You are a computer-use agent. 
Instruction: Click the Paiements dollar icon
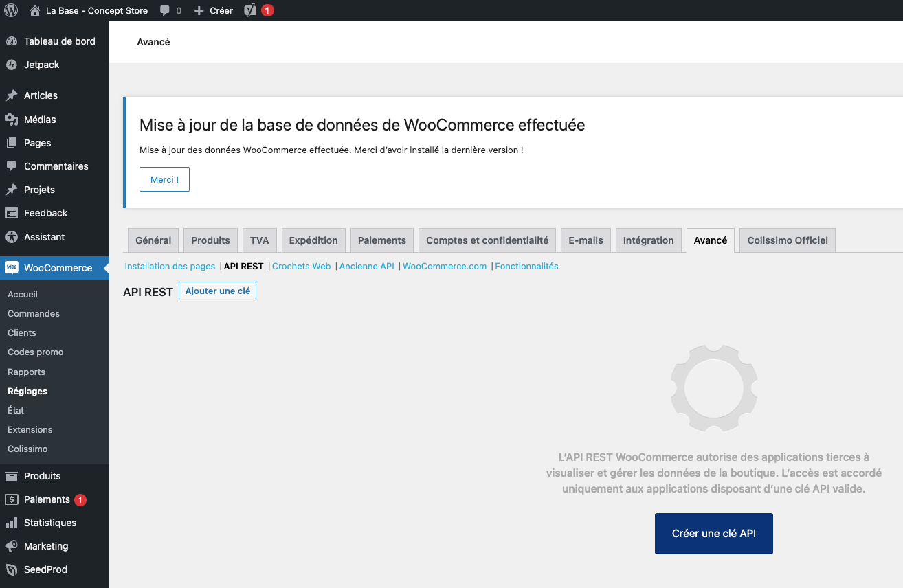12,499
